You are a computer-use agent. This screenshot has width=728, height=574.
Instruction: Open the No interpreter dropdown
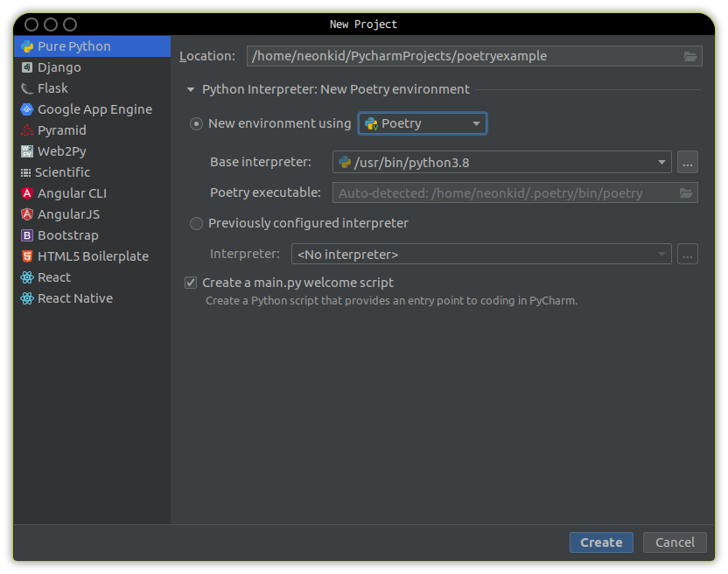(481, 254)
